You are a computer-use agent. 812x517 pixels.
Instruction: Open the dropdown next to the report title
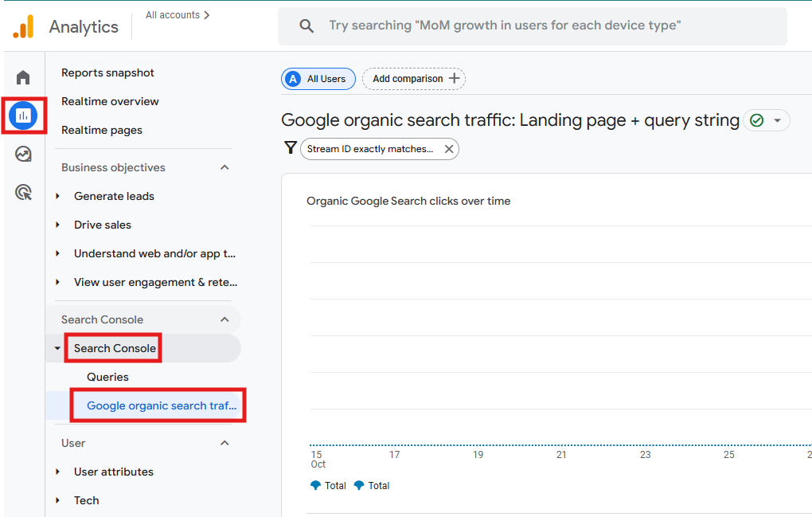click(x=777, y=121)
